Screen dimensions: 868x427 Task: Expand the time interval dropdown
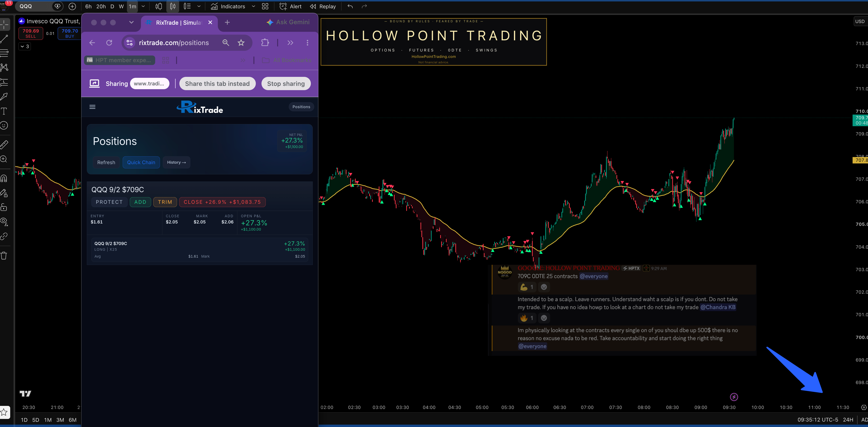click(x=143, y=6)
